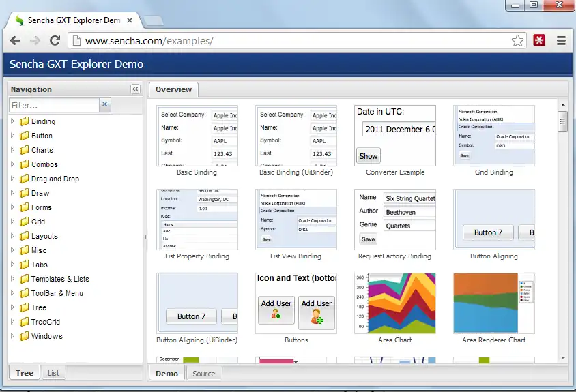Click the red asterisk extension icon
This screenshot has width=576, height=392.
[539, 41]
